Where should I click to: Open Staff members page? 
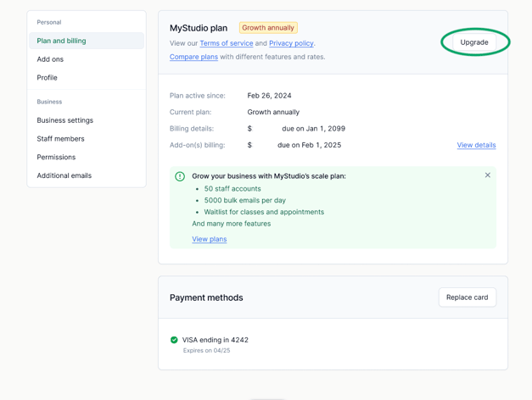60,139
